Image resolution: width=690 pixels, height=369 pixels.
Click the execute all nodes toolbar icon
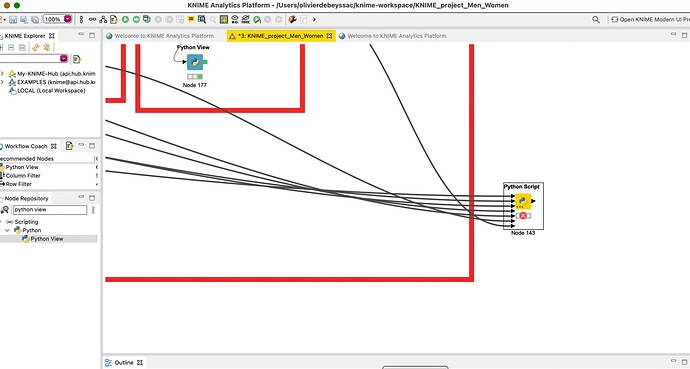click(x=136, y=19)
